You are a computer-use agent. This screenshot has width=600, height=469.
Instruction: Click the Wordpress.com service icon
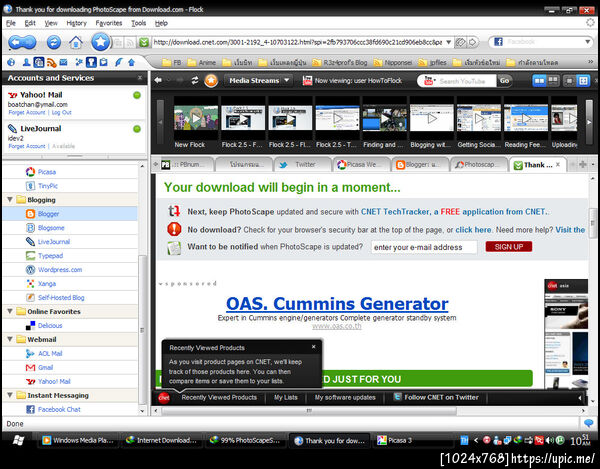pyautogui.click(x=30, y=270)
